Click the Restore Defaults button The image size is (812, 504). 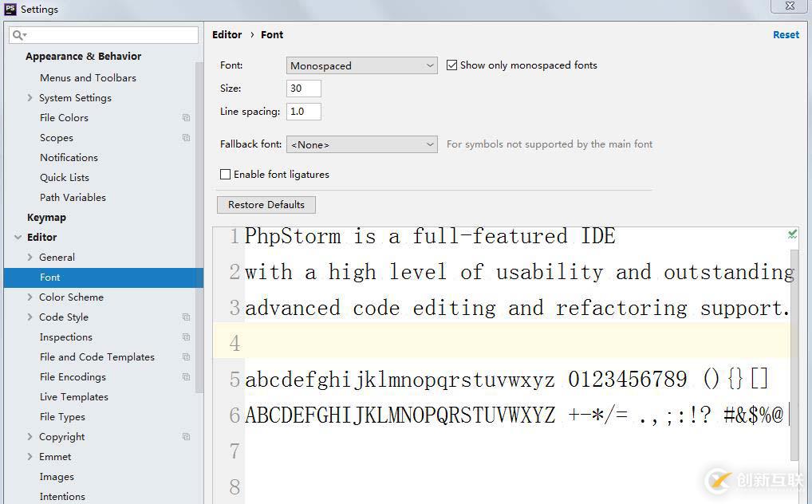pos(266,205)
